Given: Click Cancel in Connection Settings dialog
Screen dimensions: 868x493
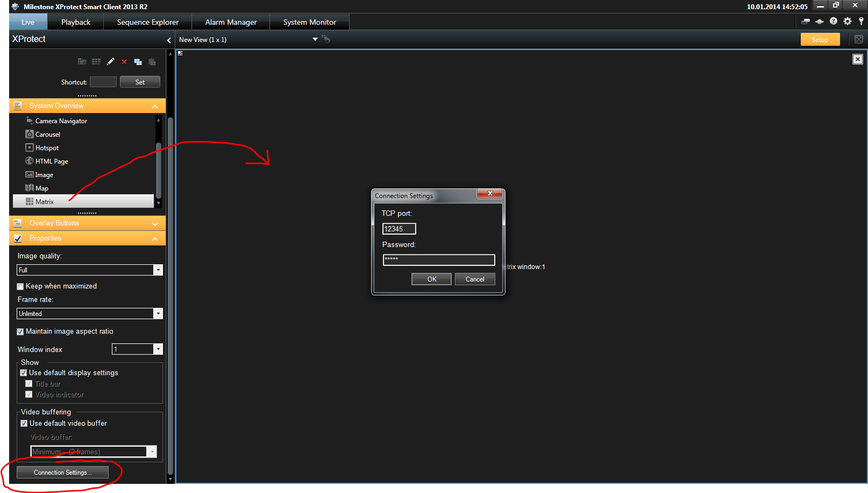Looking at the screenshot, I should [475, 279].
